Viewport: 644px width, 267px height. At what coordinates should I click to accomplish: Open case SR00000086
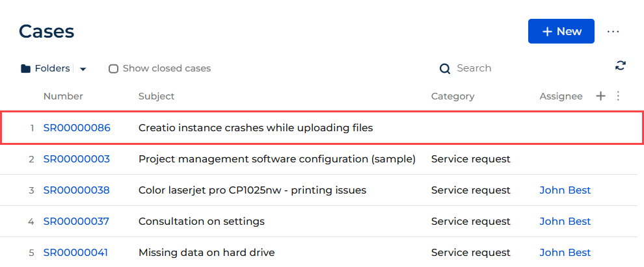pos(77,128)
